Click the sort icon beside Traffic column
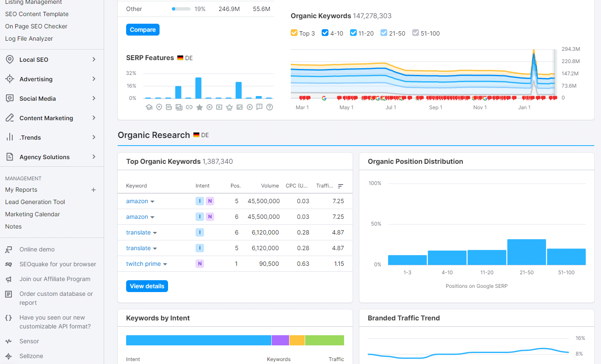This screenshot has width=601, height=364. (341, 186)
